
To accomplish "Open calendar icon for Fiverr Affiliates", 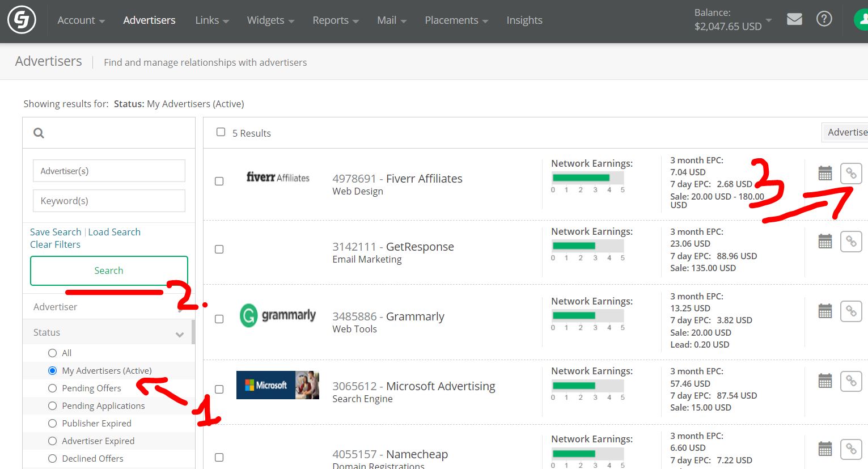I will (825, 174).
